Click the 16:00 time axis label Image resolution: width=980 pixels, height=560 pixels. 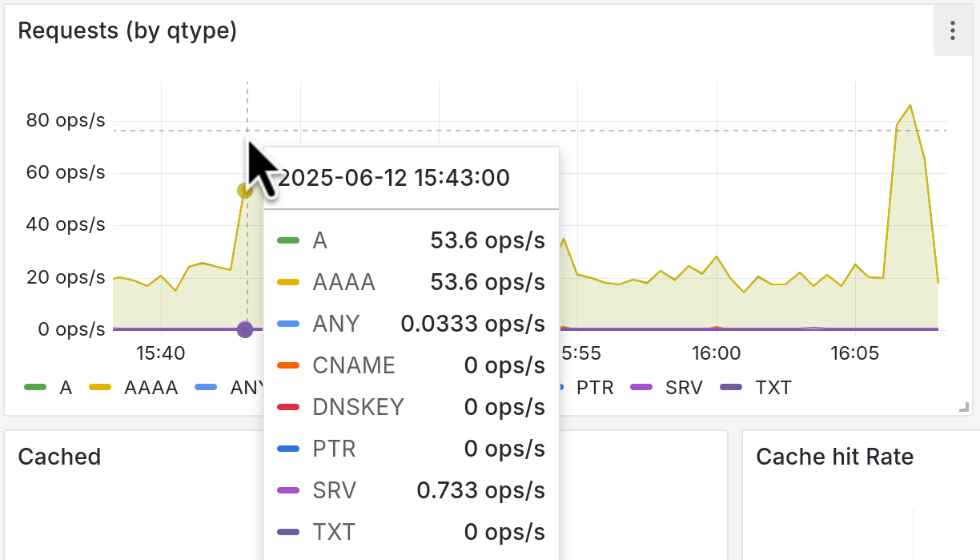(x=716, y=353)
